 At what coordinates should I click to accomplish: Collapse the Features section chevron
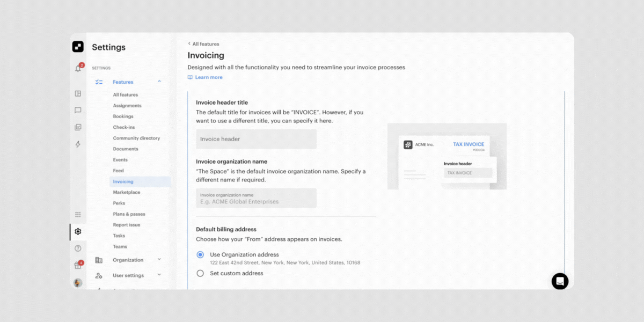click(x=159, y=82)
